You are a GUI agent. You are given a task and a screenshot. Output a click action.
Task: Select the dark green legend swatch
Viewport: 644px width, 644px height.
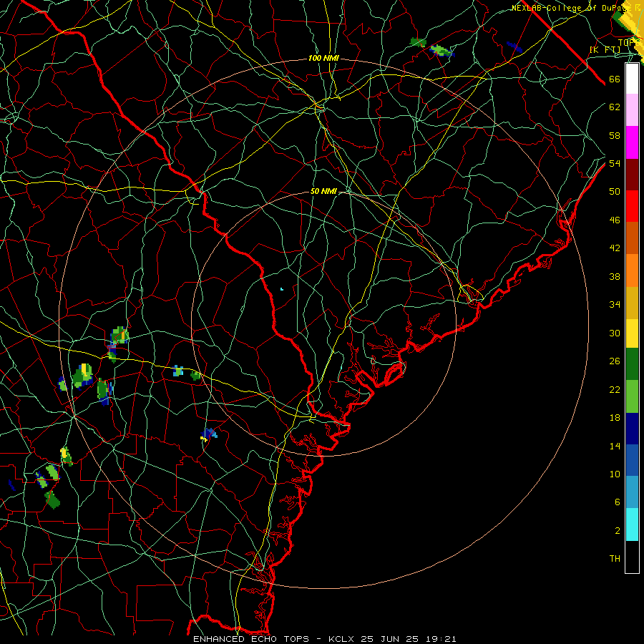click(632, 364)
